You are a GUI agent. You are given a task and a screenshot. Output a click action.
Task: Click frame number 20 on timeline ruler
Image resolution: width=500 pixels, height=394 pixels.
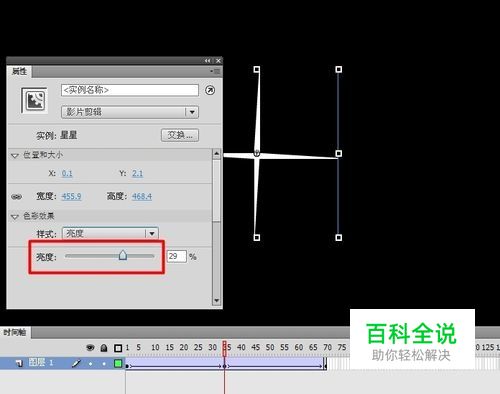point(184,348)
